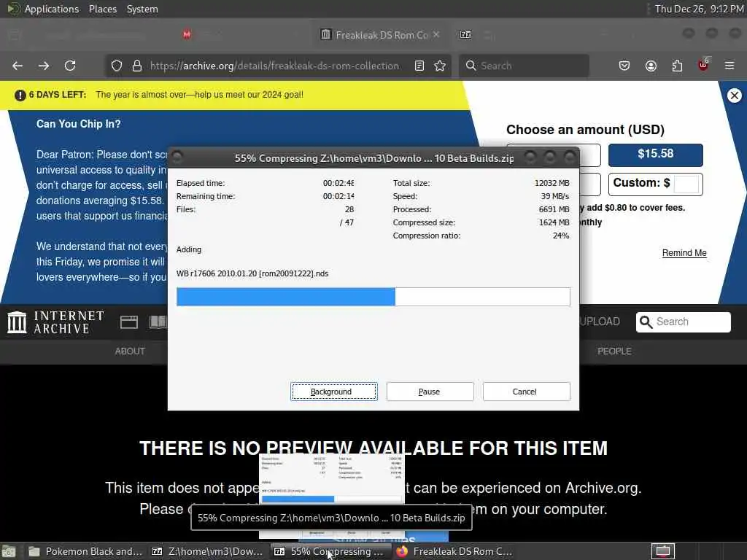Bookmark this page with the star icon
Viewport: 747px width, 560px height.
(x=440, y=66)
